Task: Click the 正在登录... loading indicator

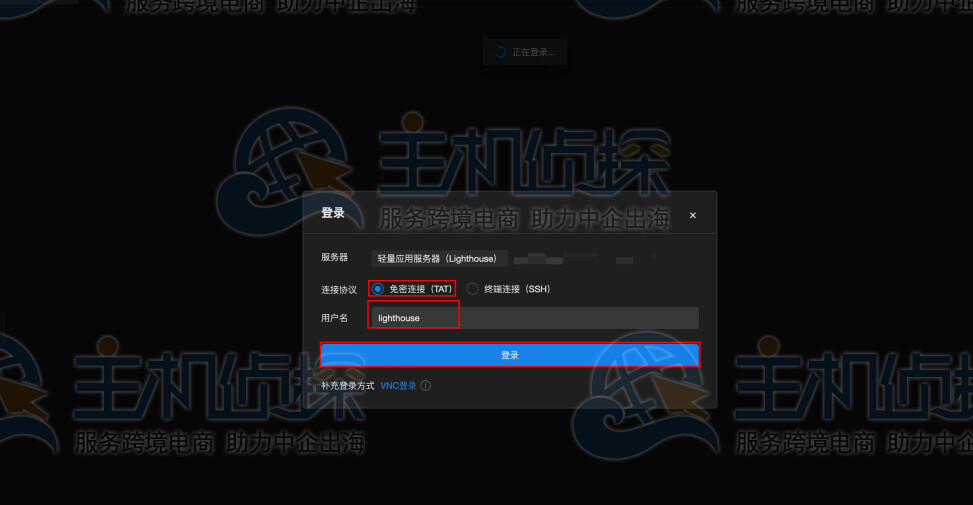Action: point(525,52)
